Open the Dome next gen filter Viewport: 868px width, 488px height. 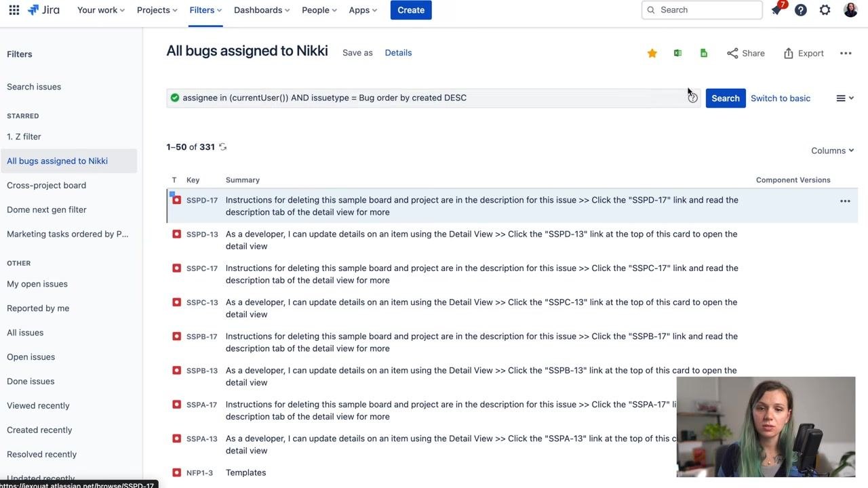[x=47, y=209]
